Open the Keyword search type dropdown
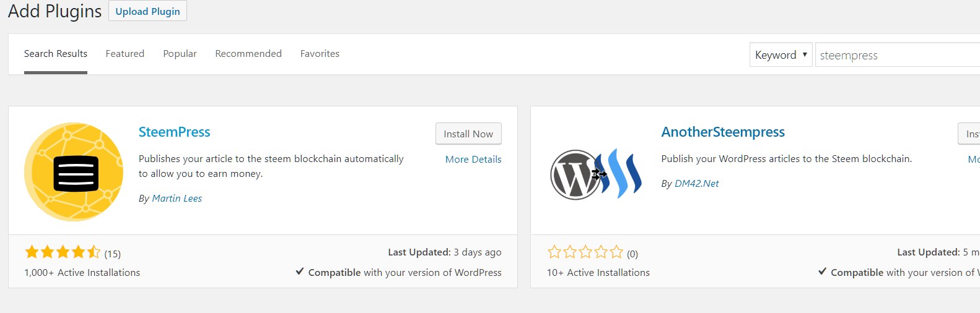This screenshot has width=980, height=313. [x=781, y=55]
